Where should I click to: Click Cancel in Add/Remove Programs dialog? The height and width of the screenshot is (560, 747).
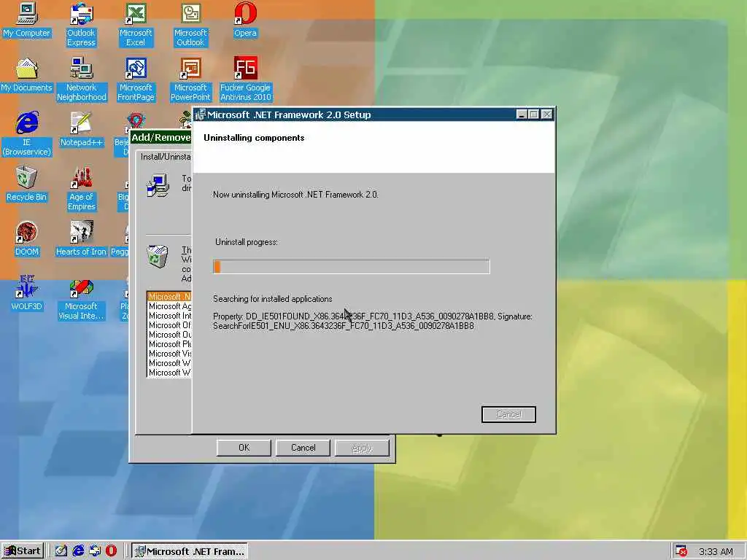(x=303, y=448)
